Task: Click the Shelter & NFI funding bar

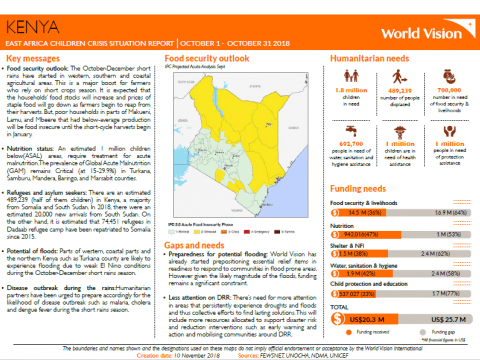Action: tap(401, 254)
